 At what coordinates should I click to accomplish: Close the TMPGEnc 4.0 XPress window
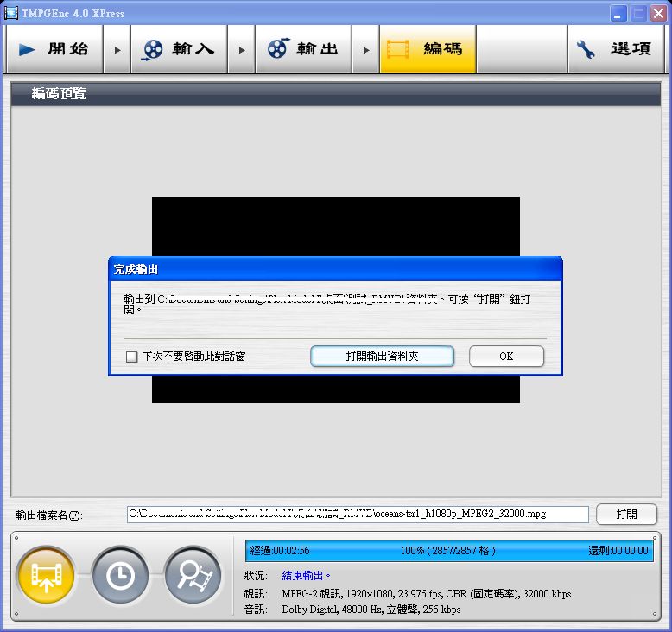658,14
